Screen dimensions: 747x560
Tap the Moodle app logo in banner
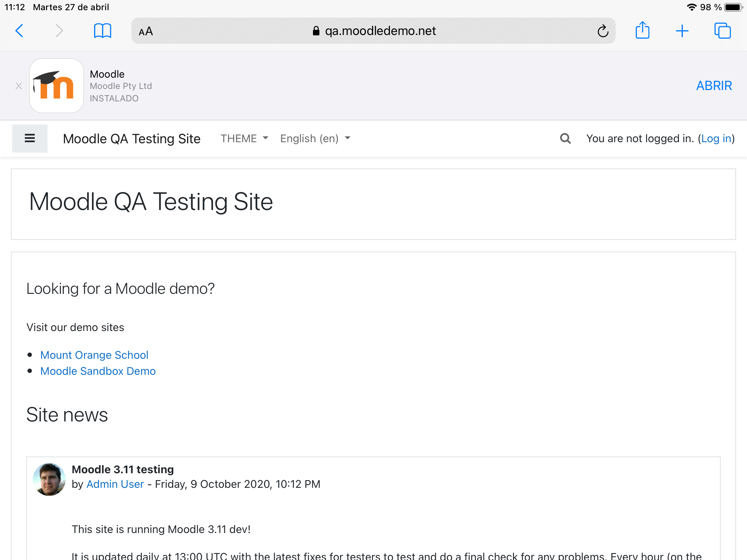(x=57, y=86)
